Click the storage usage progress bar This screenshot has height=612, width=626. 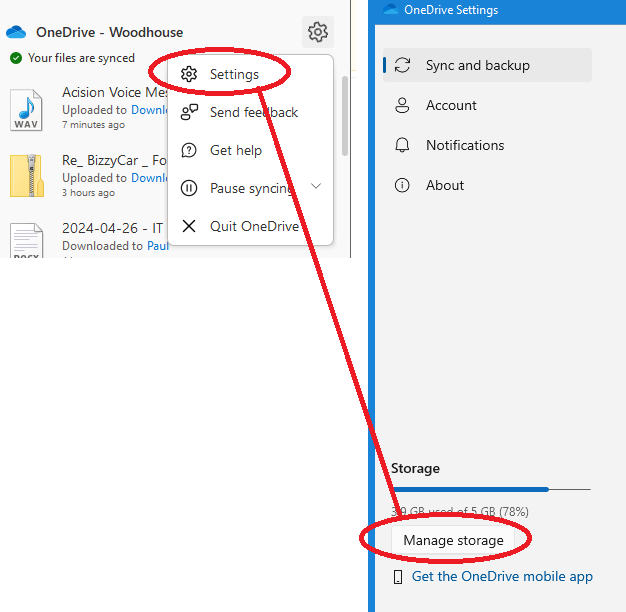(x=492, y=489)
